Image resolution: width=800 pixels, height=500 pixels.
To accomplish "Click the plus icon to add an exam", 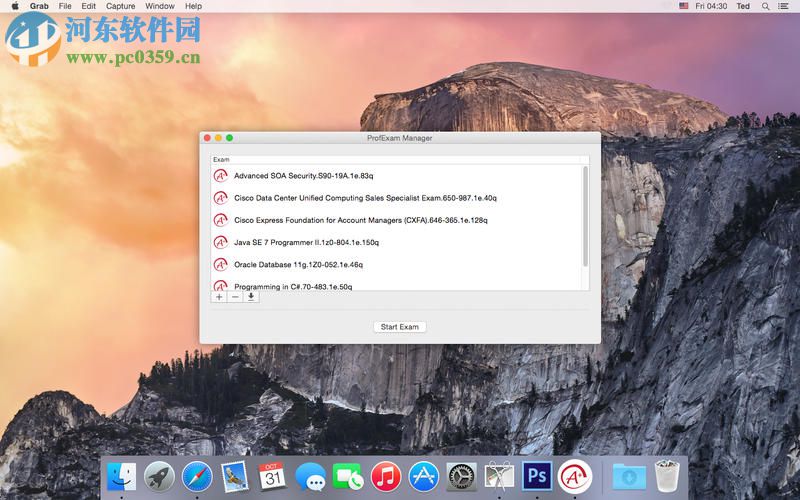I will pos(219,297).
